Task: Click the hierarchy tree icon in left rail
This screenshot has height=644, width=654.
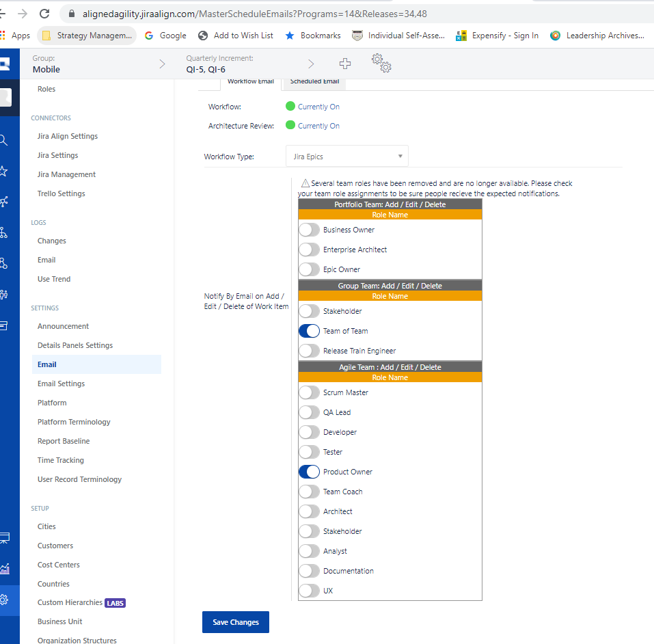Action: click(3, 233)
